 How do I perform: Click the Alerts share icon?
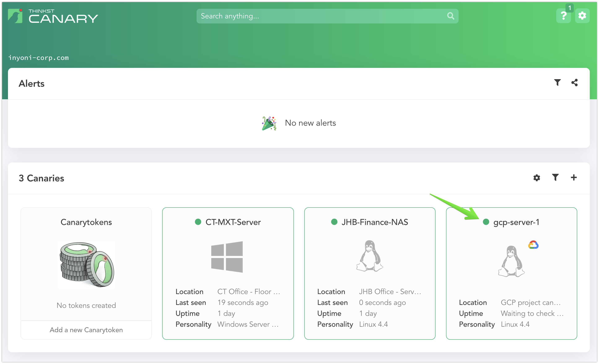[574, 83]
